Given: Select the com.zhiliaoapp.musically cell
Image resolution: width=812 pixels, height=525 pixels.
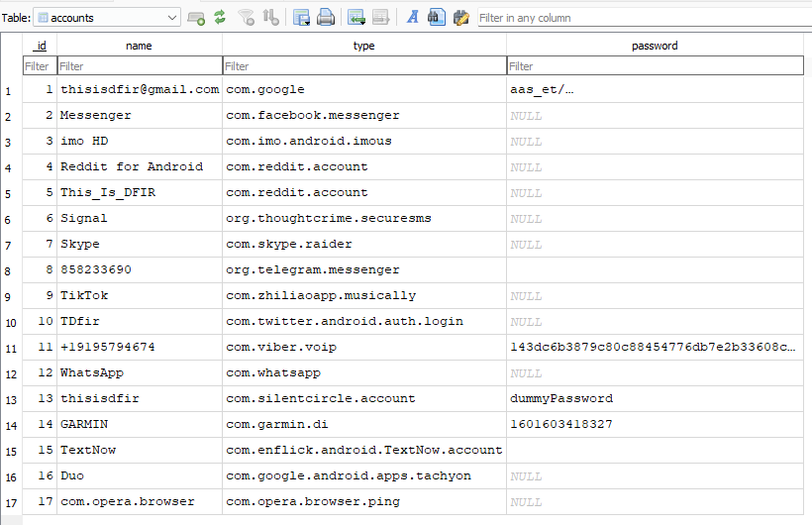Looking at the screenshot, I should 364,296.
